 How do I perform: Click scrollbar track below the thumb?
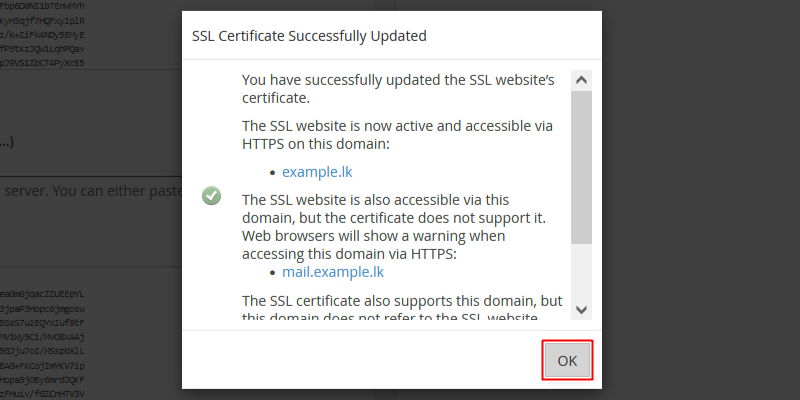pyautogui.click(x=581, y=271)
